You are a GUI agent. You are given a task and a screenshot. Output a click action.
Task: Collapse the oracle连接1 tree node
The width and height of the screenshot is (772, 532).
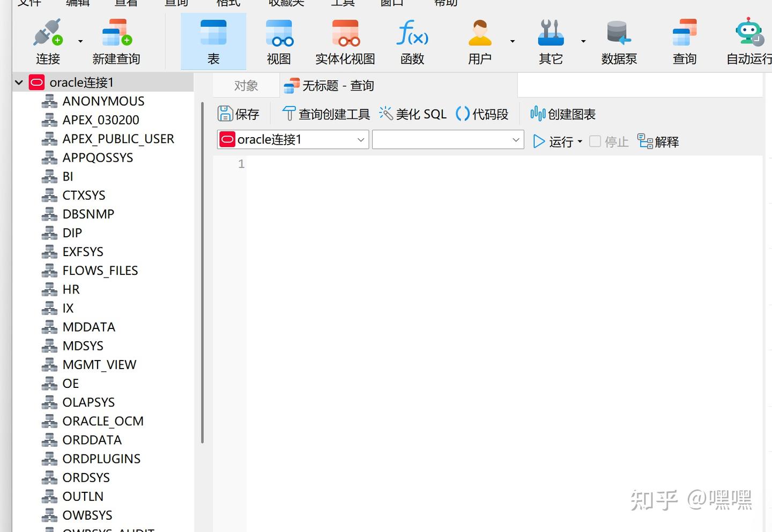(x=19, y=83)
